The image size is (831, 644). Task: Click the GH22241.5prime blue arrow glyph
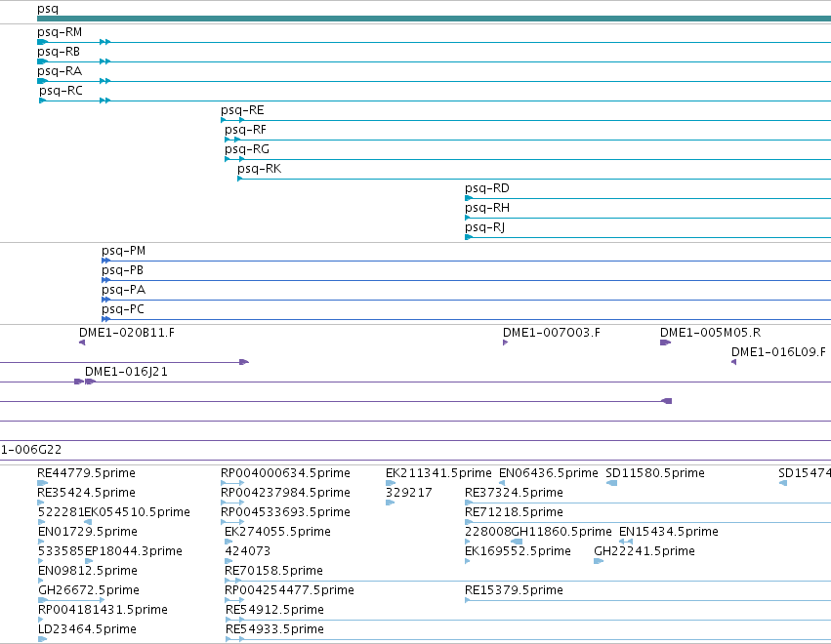(599, 561)
